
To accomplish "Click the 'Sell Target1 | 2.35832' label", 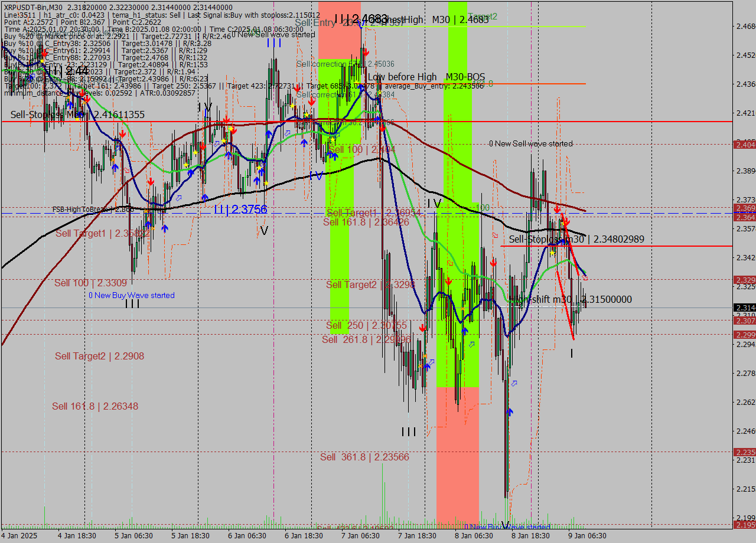I will [x=102, y=233].
